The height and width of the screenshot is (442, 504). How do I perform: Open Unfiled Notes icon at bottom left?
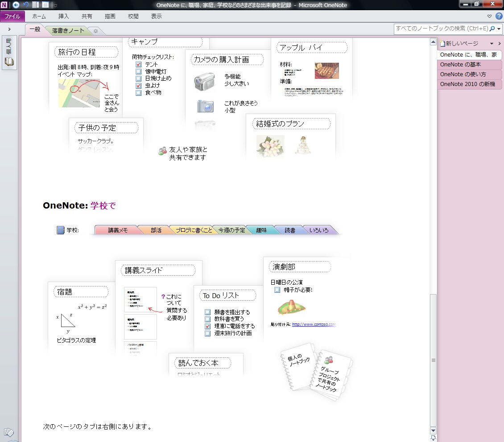click(x=8, y=432)
